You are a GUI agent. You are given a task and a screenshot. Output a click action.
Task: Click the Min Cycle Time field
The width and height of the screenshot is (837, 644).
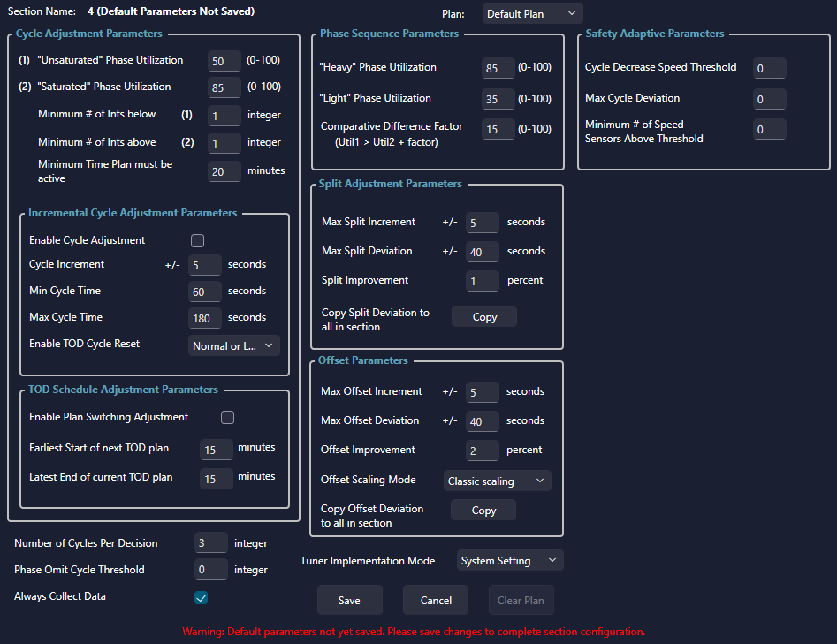tap(205, 292)
